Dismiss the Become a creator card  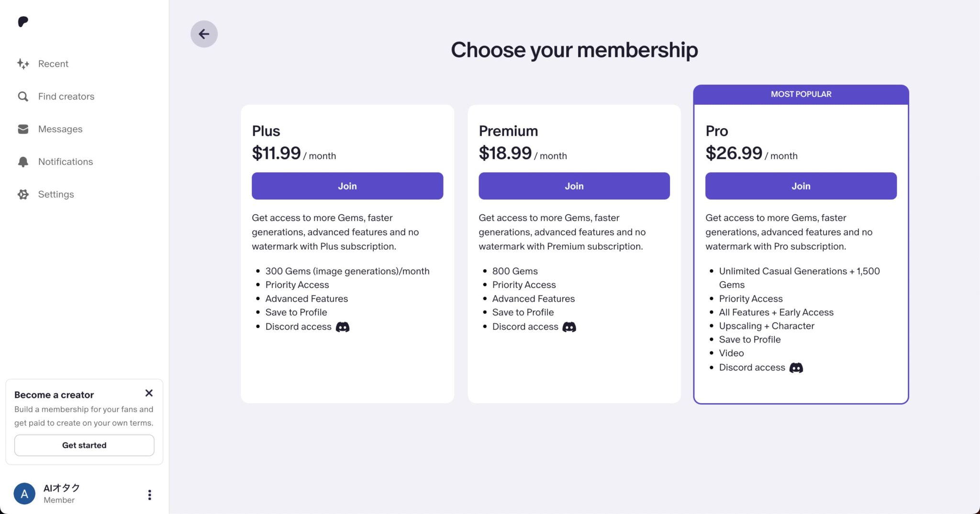point(149,393)
